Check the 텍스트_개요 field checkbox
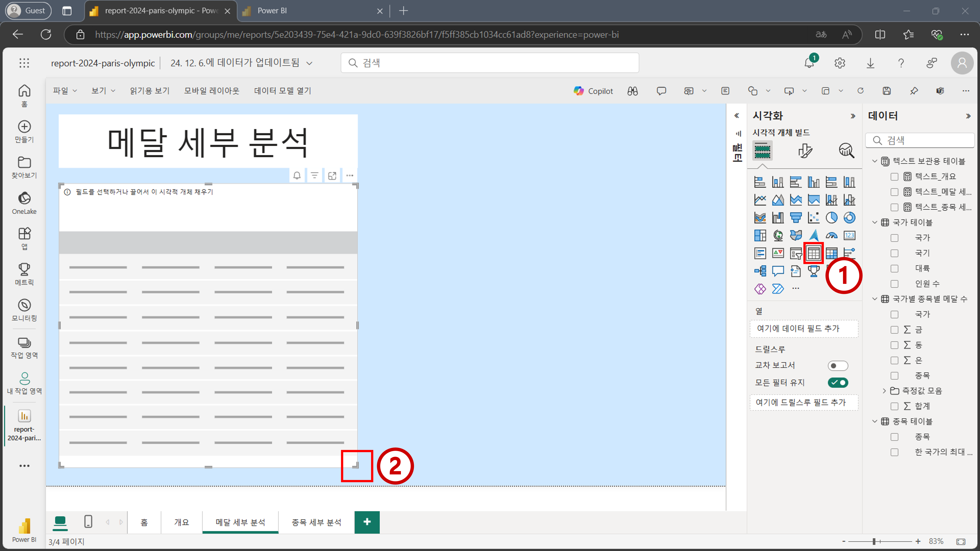Viewport: 980px width, 551px height. 894,177
